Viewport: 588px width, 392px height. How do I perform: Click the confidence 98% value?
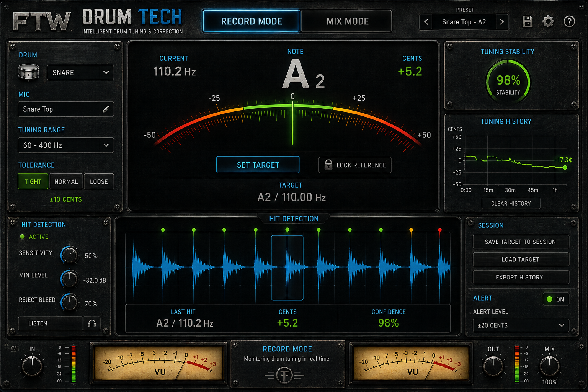(x=389, y=323)
